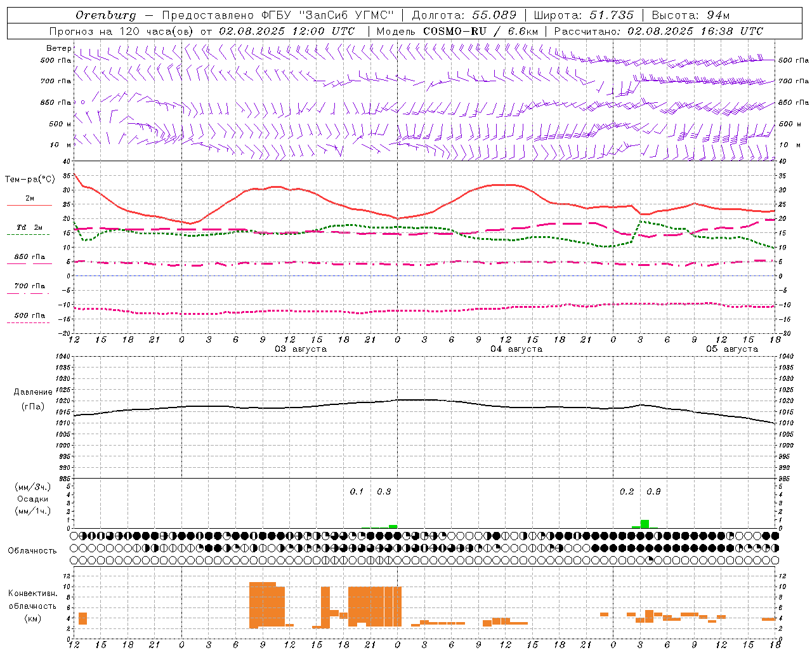
Task: Click the solid "2м" temperature legend line
Action: pyautogui.click(x=29, y=206)
